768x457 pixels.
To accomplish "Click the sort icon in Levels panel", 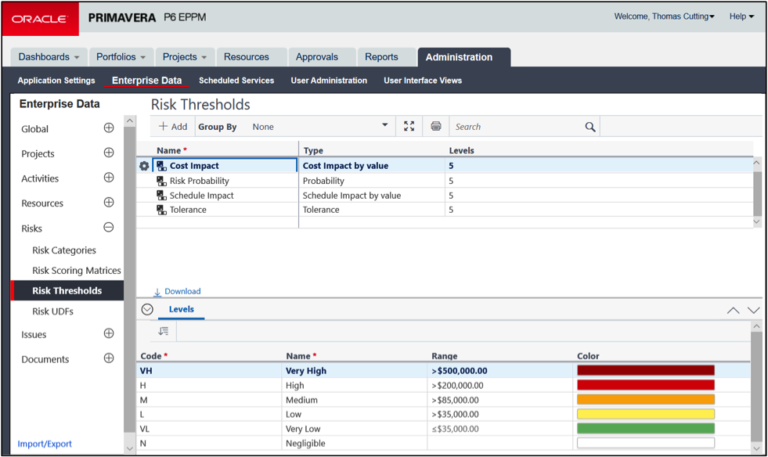I will 163,331.
